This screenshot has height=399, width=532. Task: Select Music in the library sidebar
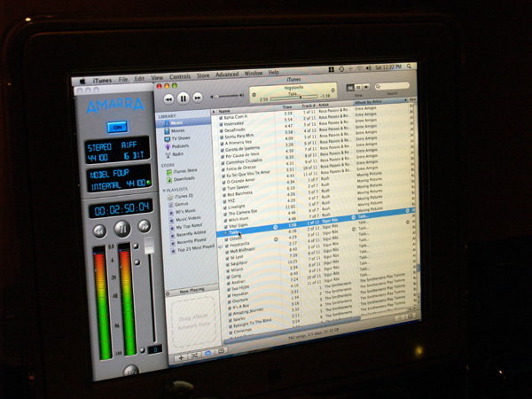coord(184,122)
